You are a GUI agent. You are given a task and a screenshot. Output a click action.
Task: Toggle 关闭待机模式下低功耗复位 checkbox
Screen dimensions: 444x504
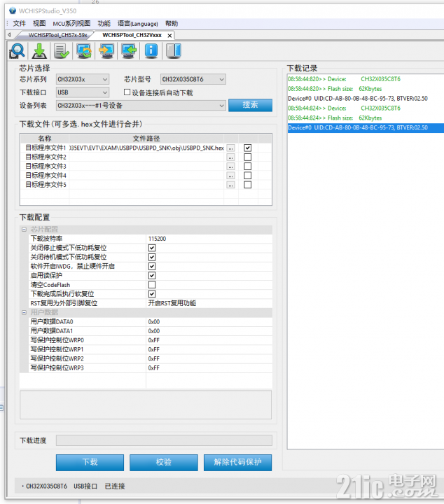pos(152,257)
